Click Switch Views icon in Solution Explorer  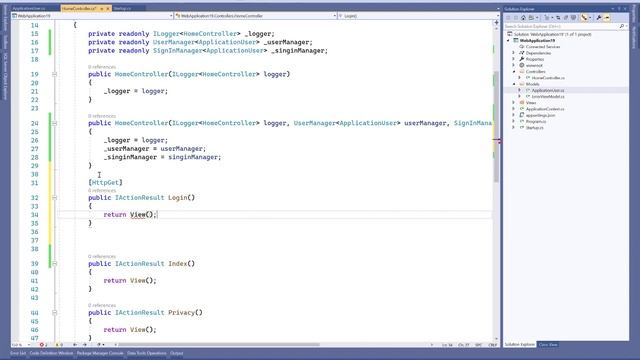532,18
